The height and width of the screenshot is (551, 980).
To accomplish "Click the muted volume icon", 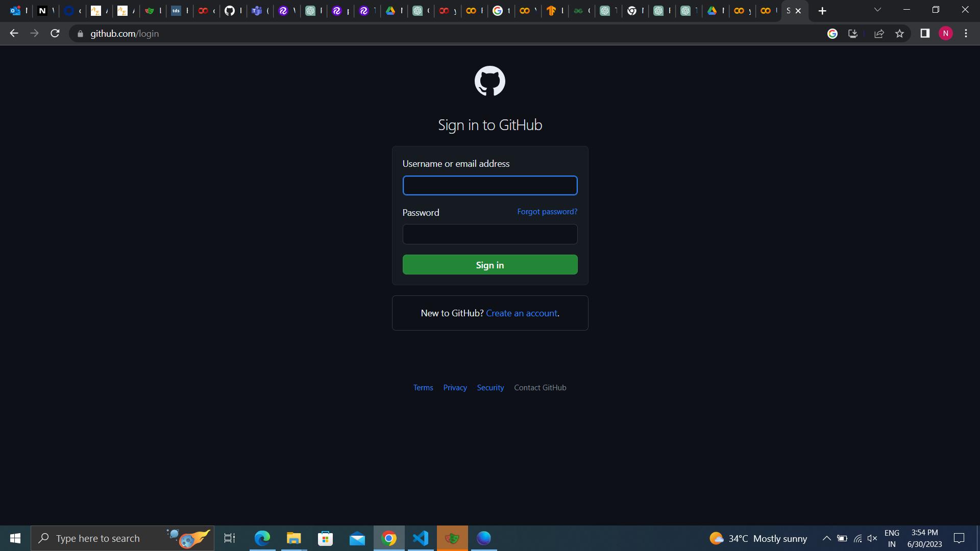I will click(872, 538).
